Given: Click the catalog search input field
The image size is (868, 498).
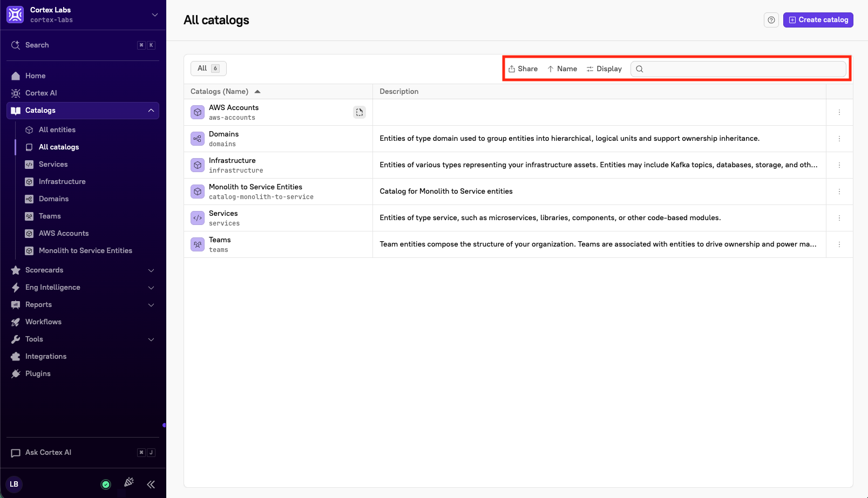Looking at the screenshot, I should point(738,69).
